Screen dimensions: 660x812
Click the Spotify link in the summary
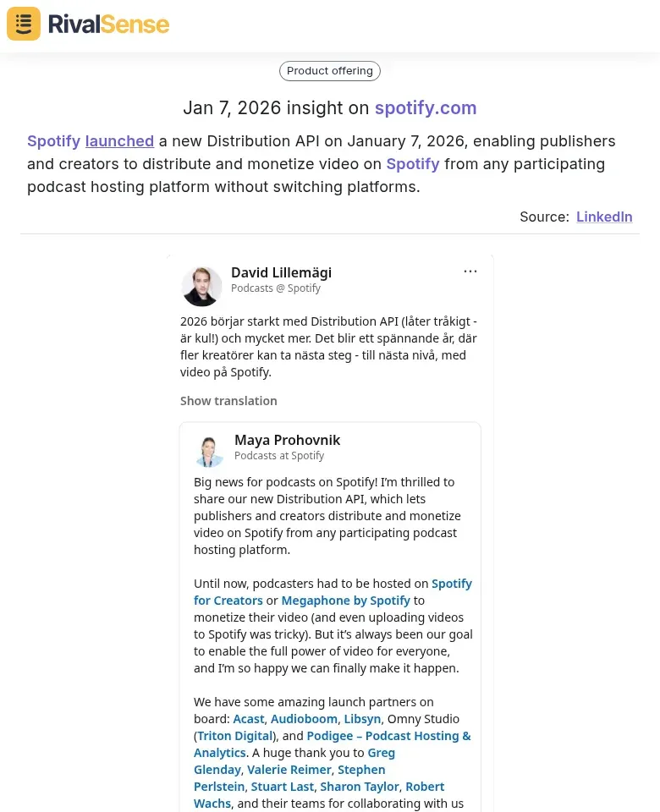tap(412, 164)
